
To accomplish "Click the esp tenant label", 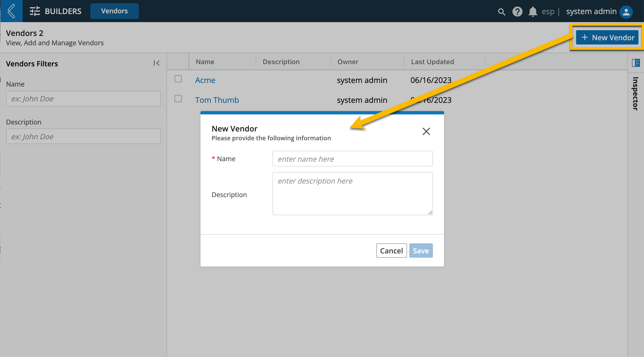I will click(548, 12).
